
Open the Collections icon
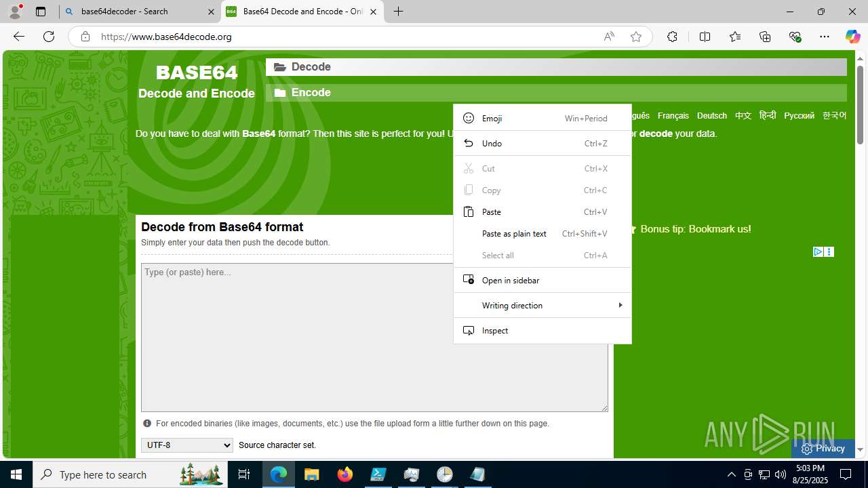tap(765, 37)
